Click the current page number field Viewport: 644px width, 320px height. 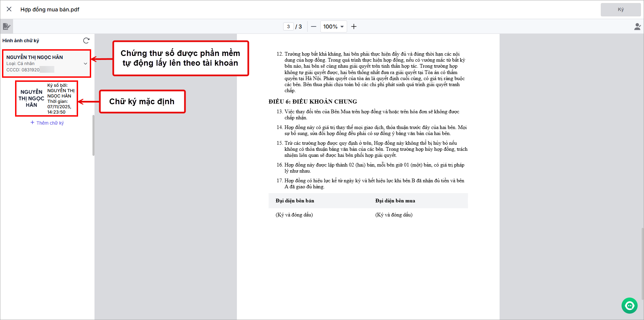click(x=288, y=26)
